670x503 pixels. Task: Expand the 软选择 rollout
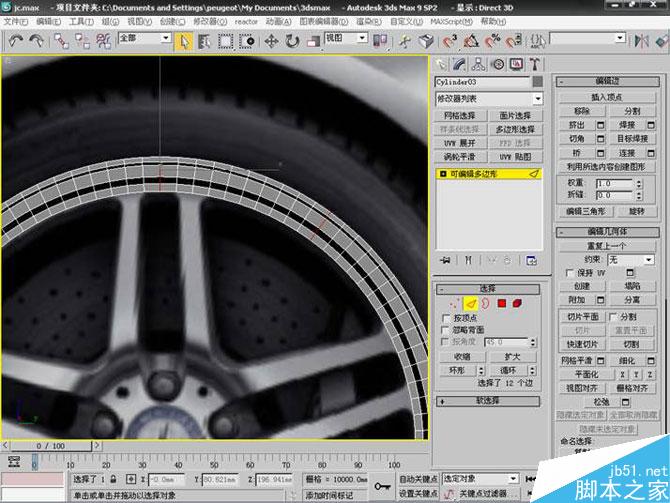pos(488,400)
